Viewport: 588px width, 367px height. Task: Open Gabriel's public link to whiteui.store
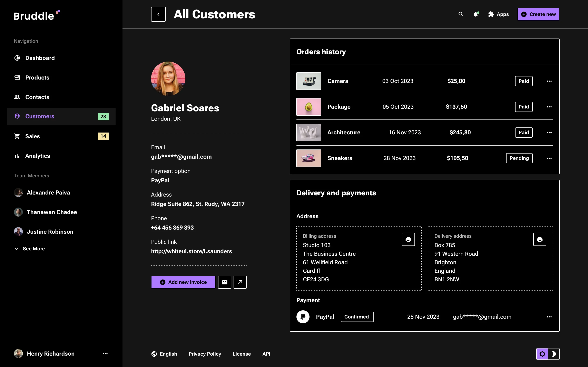[192, 251]
